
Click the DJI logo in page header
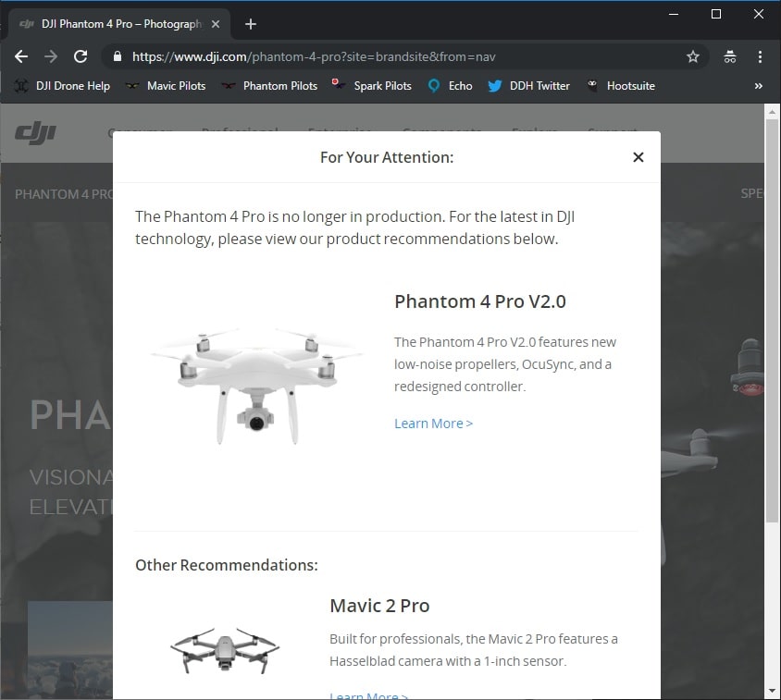click(x=35, y=133)
